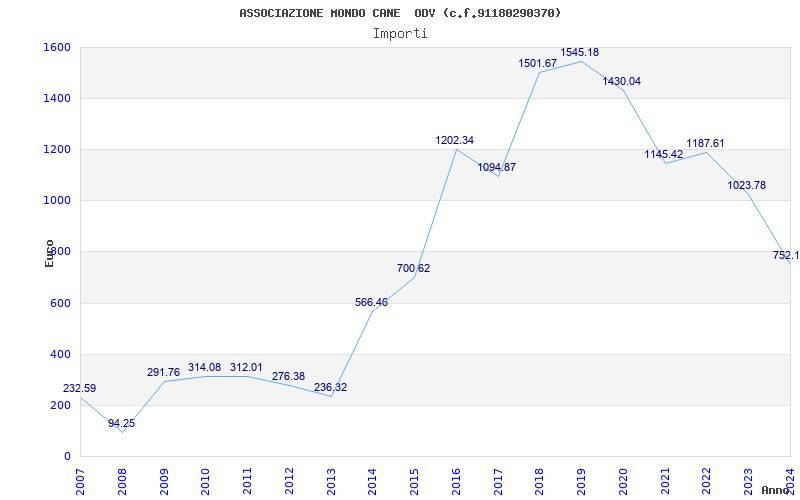The image size is (800, 500).
Task: Select the 400 y-axis tick label
Action: [x=59, y=355]
